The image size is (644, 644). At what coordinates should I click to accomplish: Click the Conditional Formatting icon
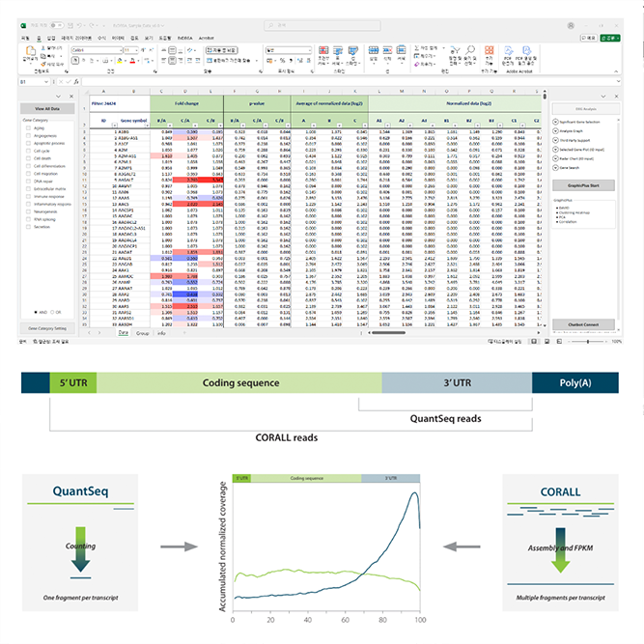click(x=323, y=50)
